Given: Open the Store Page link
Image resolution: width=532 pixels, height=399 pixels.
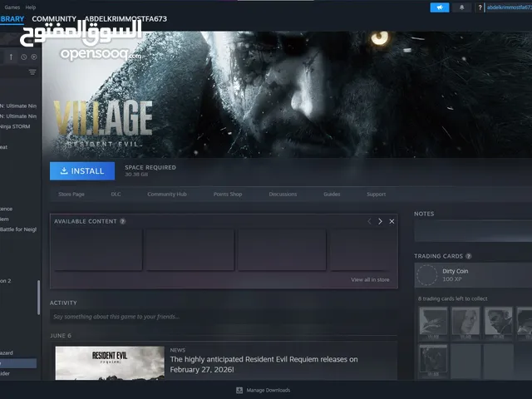Looking at the screenshot, I should coord(71,194).
